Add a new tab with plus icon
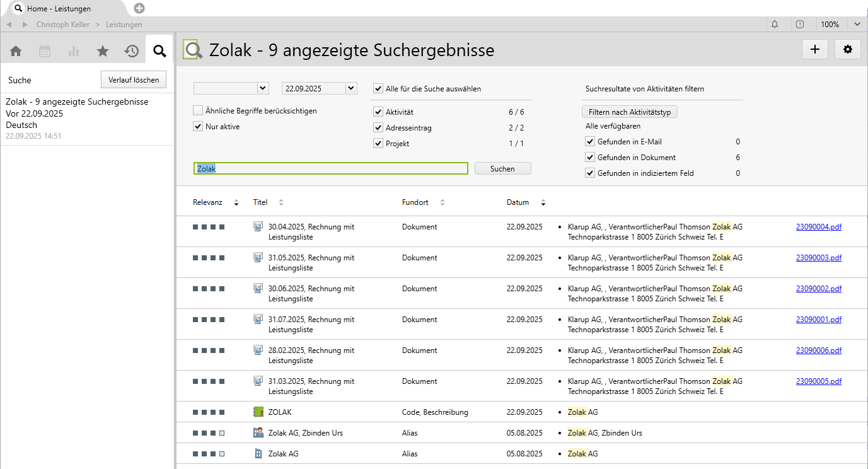This screenshot has width=868, height=469. click(x=139, y=8)
